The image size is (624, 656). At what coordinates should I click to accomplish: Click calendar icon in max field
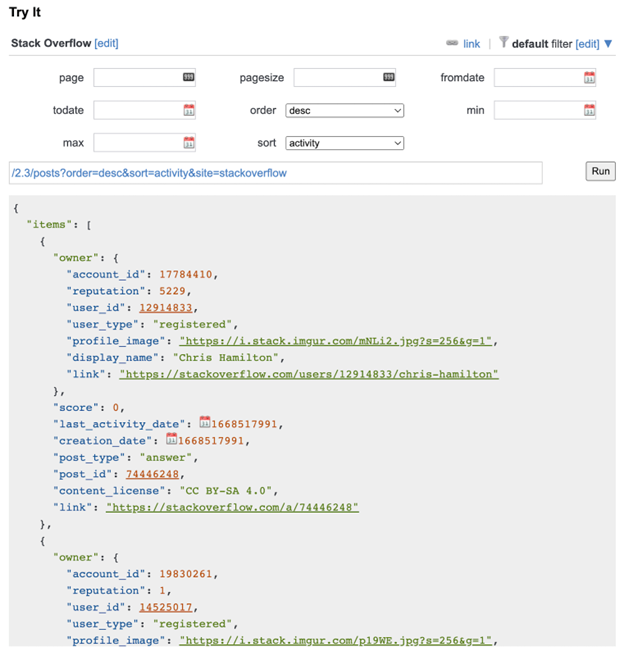pyautogui.click(x=189, y=143)
